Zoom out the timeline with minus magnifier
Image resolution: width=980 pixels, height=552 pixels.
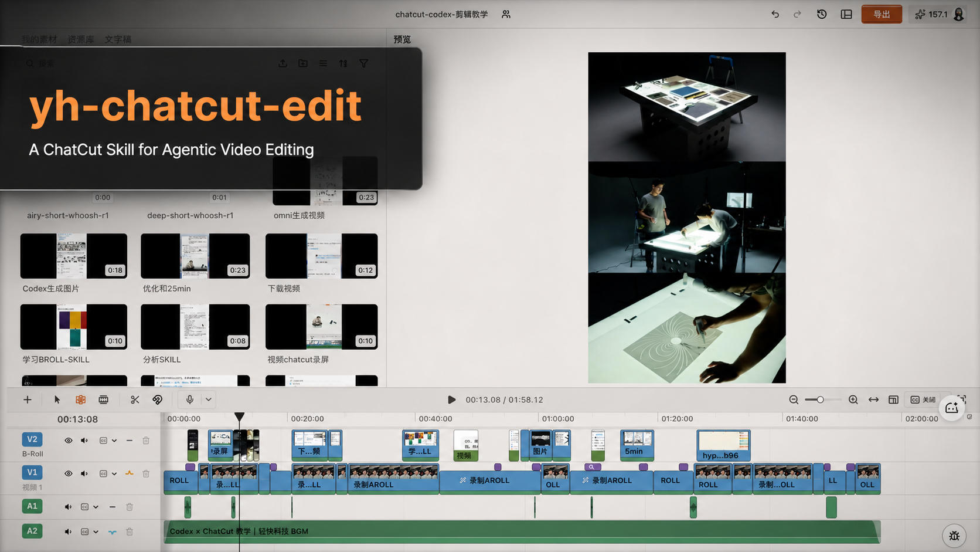794,399
